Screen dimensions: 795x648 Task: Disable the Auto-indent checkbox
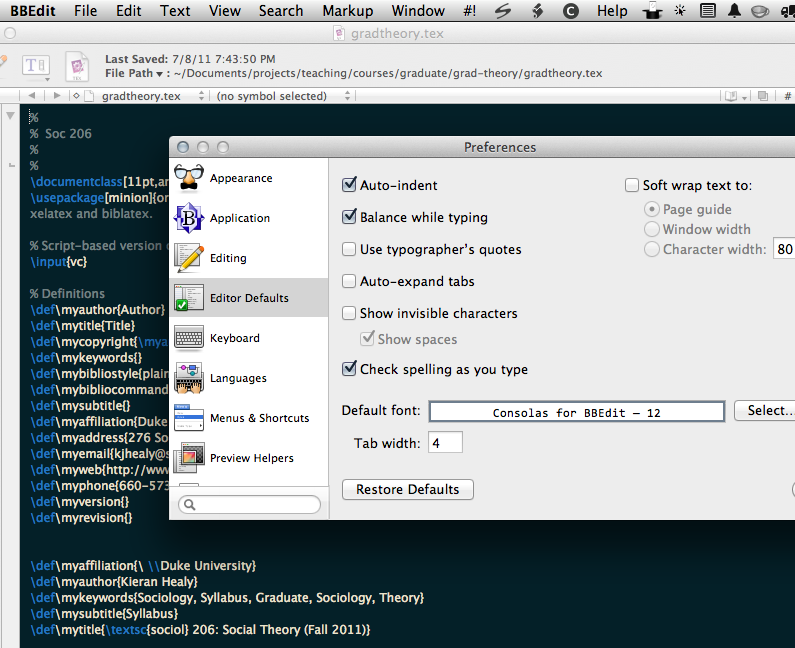pyautogui.click(x=349, y=185)
